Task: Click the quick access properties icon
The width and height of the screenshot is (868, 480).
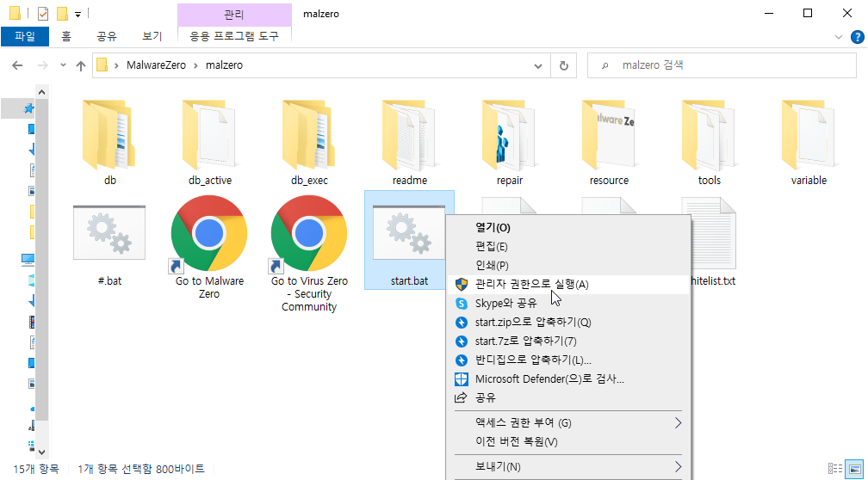Action: 43,13
